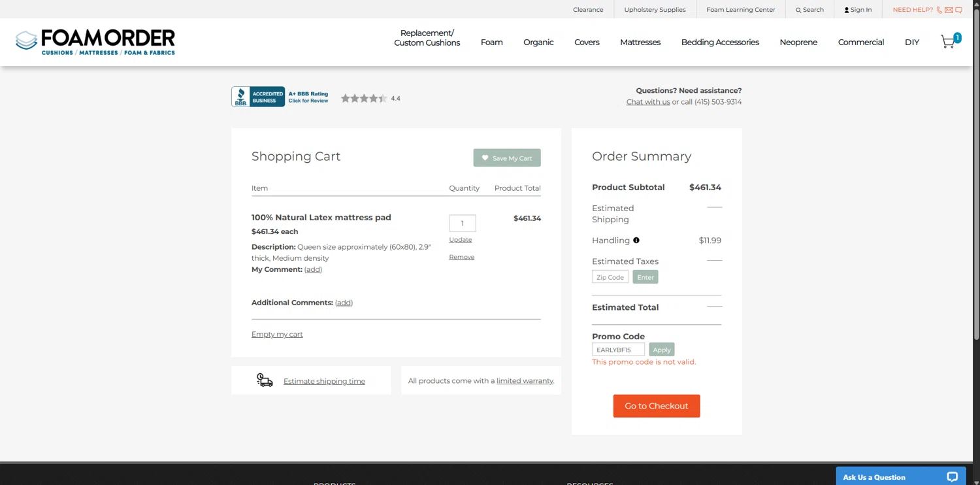Open the Foam menu
The image size is (980, 485).
point(491,42)
